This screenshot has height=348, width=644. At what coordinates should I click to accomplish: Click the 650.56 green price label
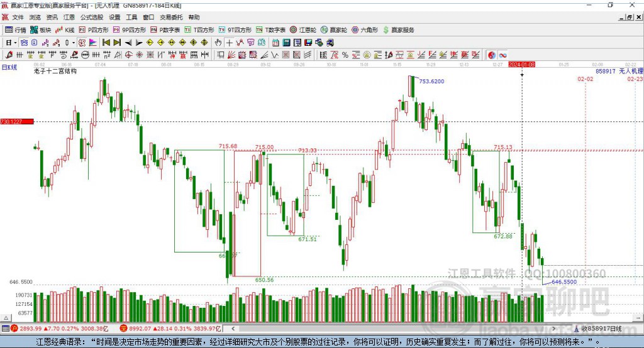(x=264, y=280)
